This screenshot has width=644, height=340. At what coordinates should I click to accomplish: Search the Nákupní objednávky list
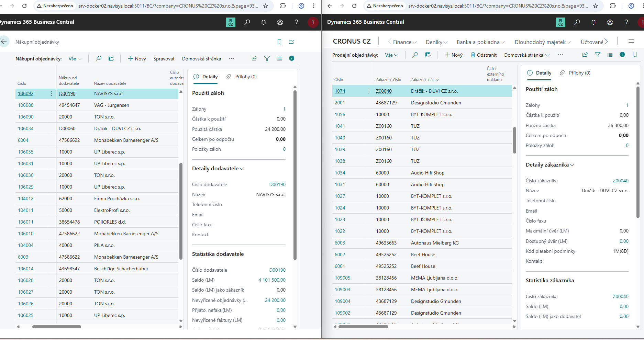click(99, 59)
